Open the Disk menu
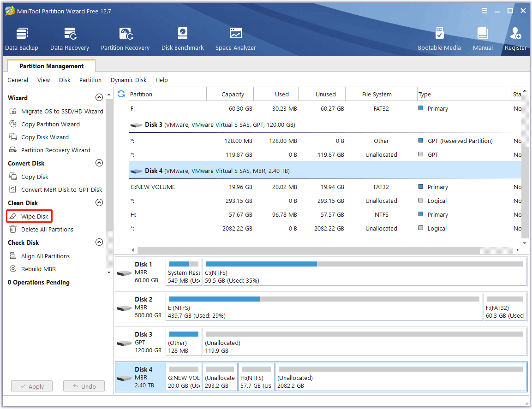Viewport: 532px width, 409px height. [65, 80]
